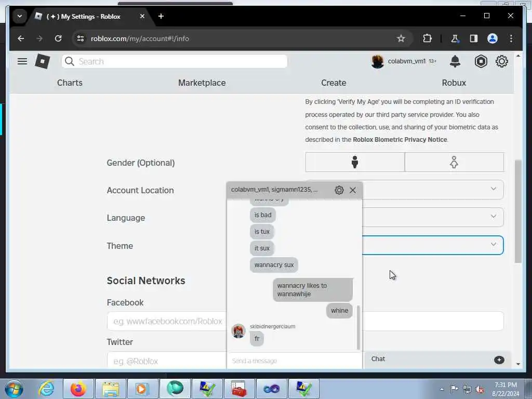Launch Internet Explorer from taskbar

[46, 389]
